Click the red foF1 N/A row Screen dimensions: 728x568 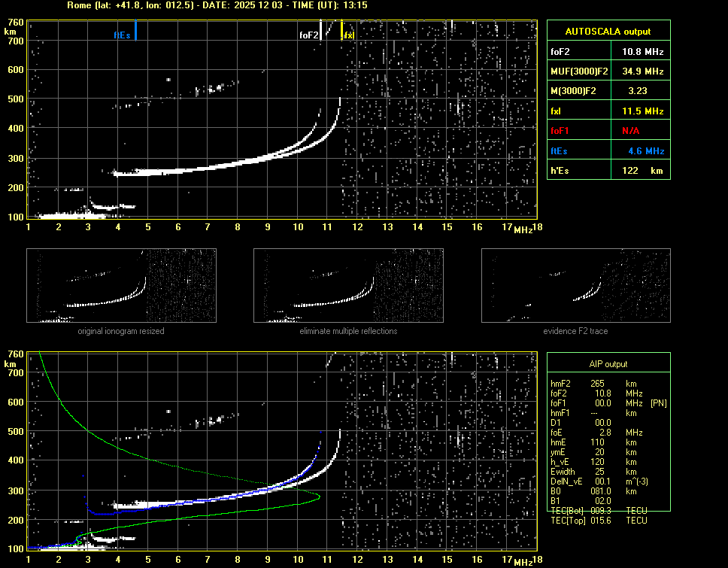[608, 130]
